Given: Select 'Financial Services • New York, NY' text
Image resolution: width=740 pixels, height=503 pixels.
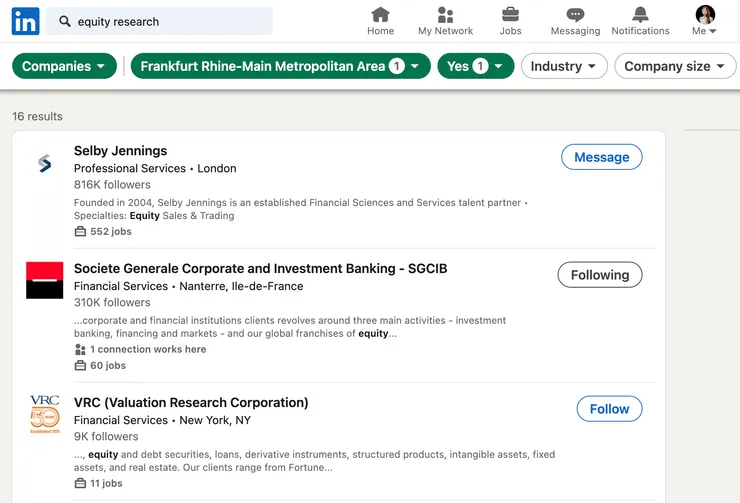Looking at the screenshot, I should pos(162,420).
